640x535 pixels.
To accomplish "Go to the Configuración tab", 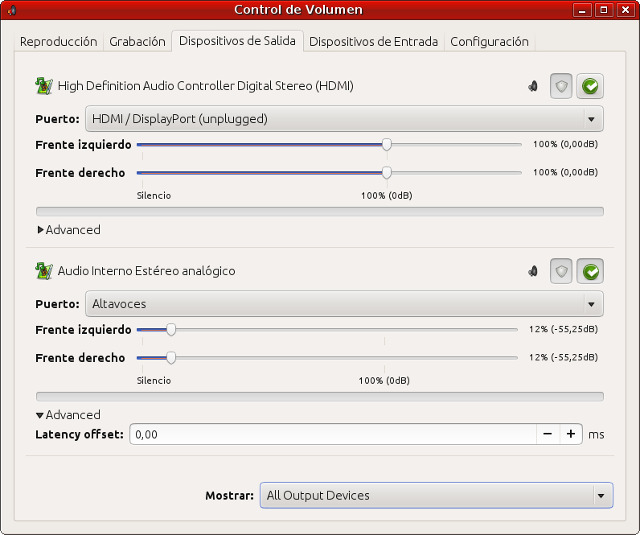I will point(489,42).
